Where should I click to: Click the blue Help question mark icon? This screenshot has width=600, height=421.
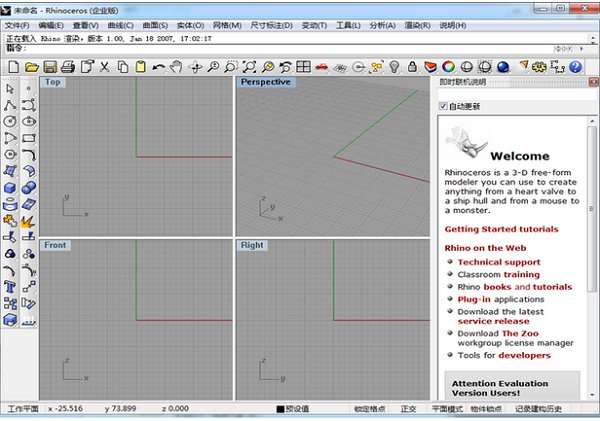(575, 67)
